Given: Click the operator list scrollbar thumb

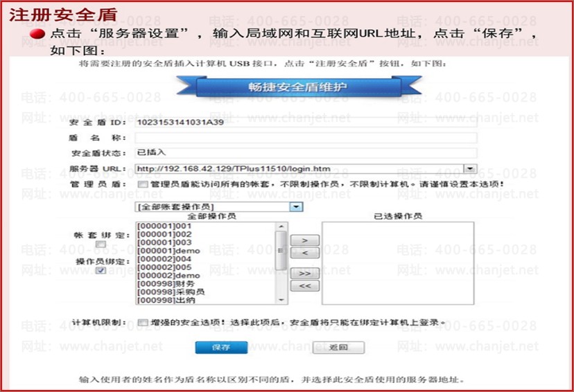Looking at the screenshot, I should (281, 251).
